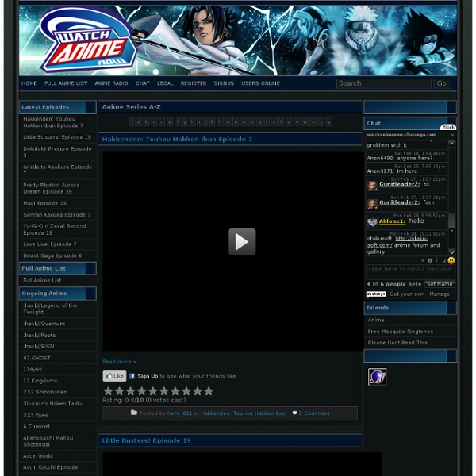
Task: Click the comment bubble icon
Action: pos(294,413)
